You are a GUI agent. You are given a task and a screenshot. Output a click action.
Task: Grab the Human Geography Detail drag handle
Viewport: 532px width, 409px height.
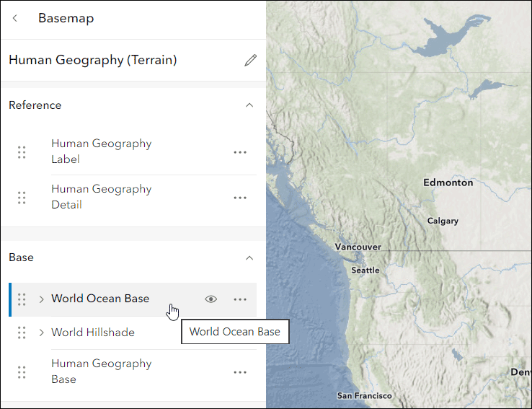coord(22,198)
